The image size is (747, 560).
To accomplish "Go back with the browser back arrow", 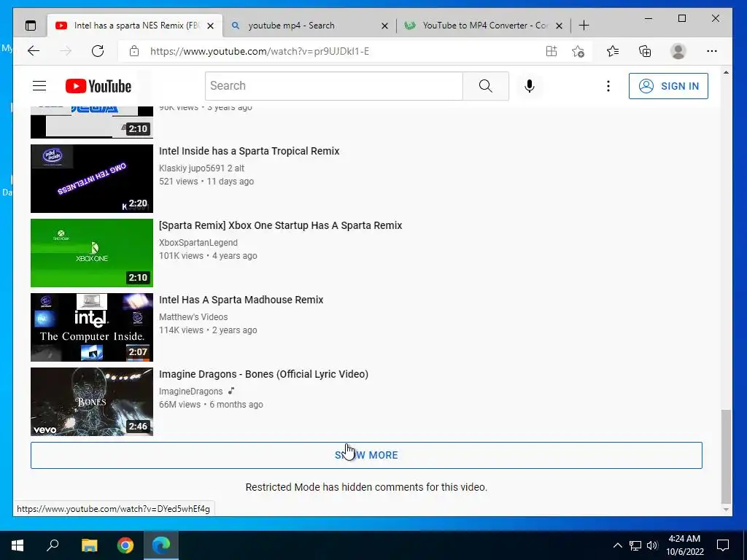I will coord(34,51).
